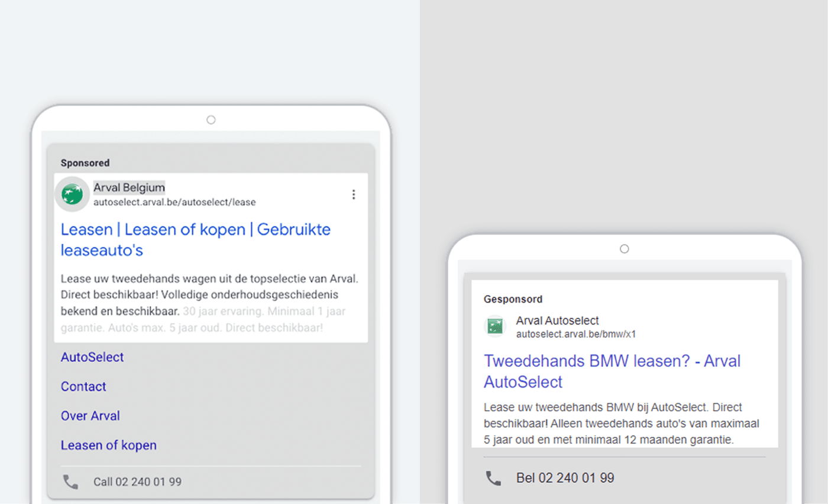Open the 'Leasen | Leasen of kopen' ad headline
828x504 pixels.
[x=196, y=240]
